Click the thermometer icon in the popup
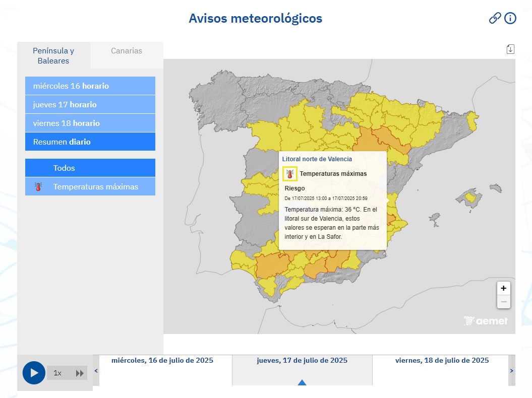The width and height of the screenshot is (532, 398). (289, 174)
